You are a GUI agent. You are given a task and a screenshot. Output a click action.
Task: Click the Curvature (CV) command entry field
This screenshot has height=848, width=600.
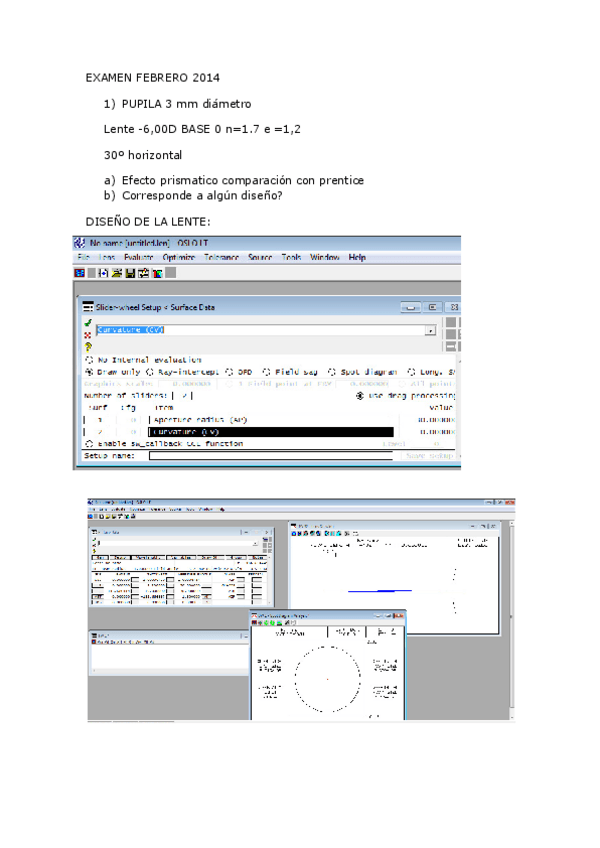(261, 330)
